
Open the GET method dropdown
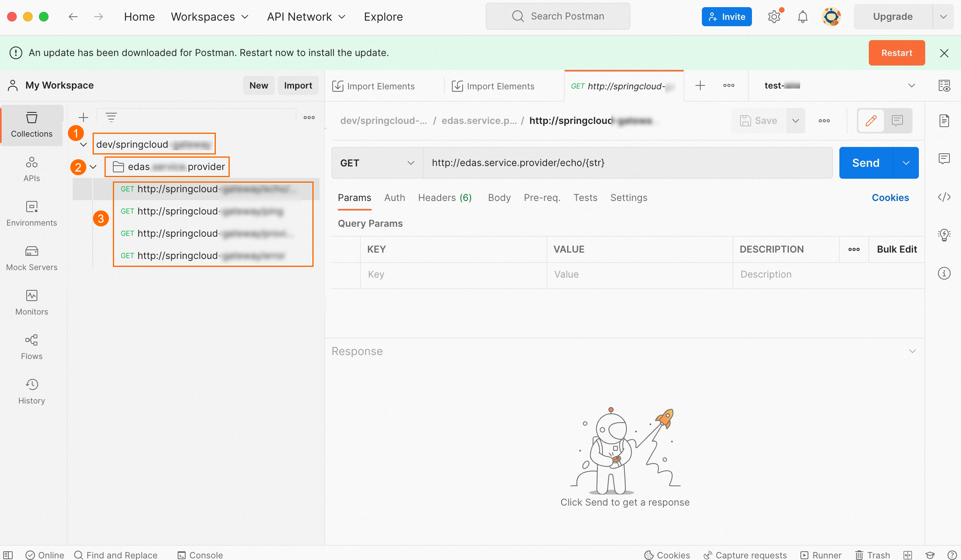(377, 163)
